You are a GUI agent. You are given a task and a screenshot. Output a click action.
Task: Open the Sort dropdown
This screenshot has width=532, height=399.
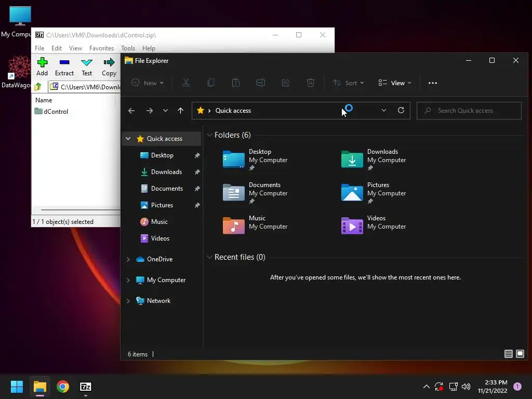349,83
